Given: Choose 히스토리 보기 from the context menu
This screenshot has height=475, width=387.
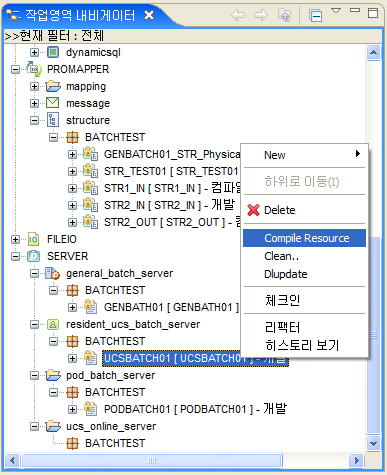Looking at the screenshot, I should pos(305,345).
